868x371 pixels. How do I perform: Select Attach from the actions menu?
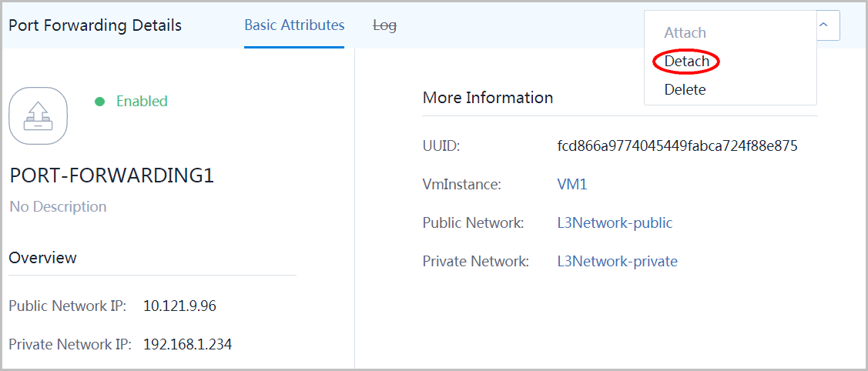click(685, 32)
